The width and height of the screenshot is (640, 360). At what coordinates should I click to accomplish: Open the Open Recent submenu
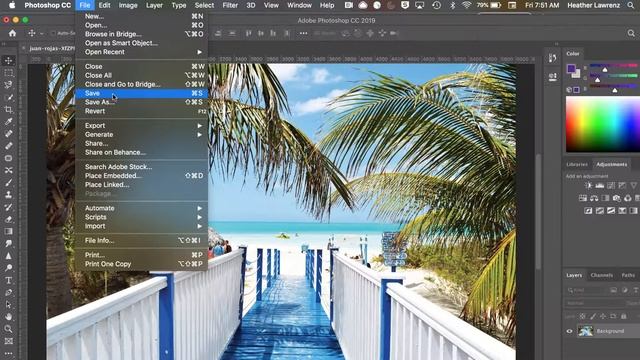coord(141,52)
